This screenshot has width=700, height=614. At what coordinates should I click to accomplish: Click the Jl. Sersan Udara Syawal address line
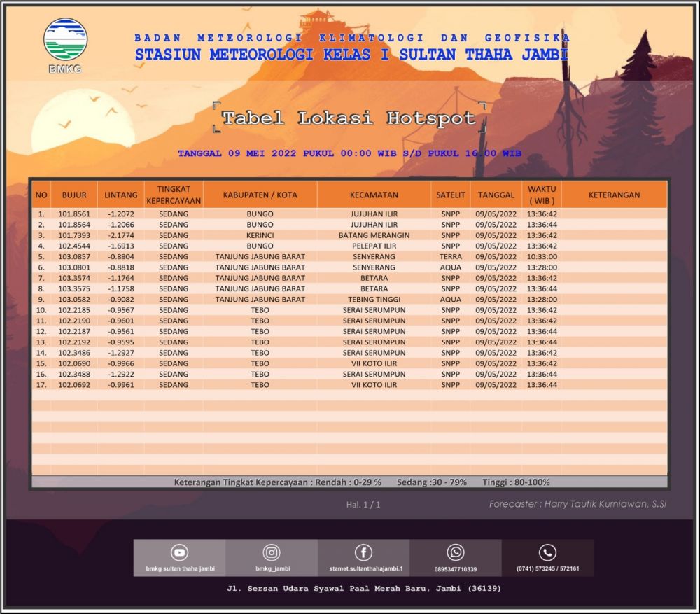364,589
